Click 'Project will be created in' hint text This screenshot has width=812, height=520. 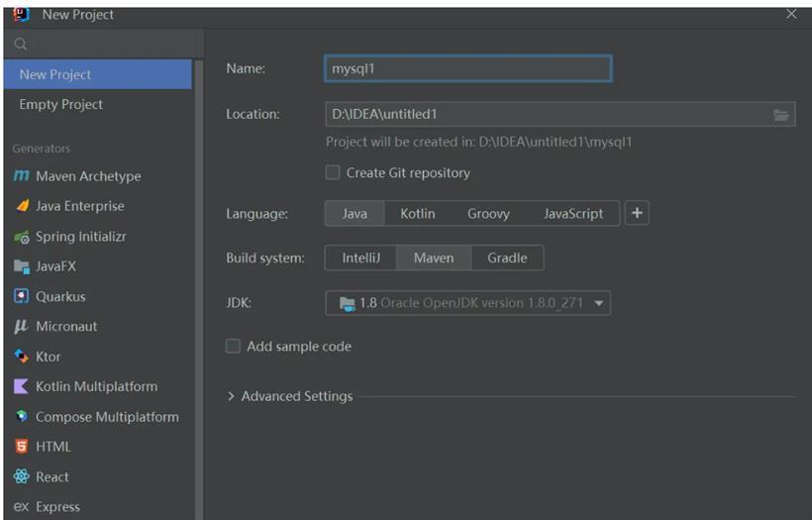(x=478, y=142)
